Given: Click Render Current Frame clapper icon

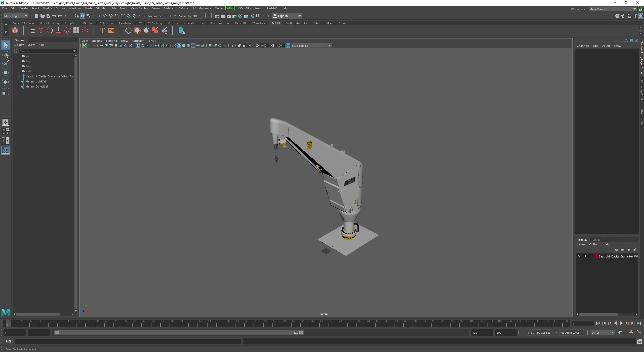Looking at the screenshot, I should tap(223, 16).
